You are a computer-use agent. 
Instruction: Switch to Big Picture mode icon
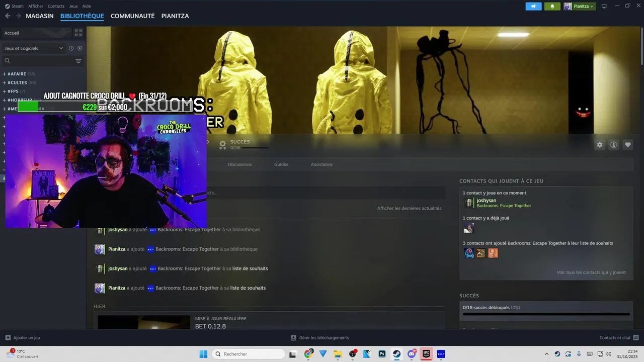point(604,6)
